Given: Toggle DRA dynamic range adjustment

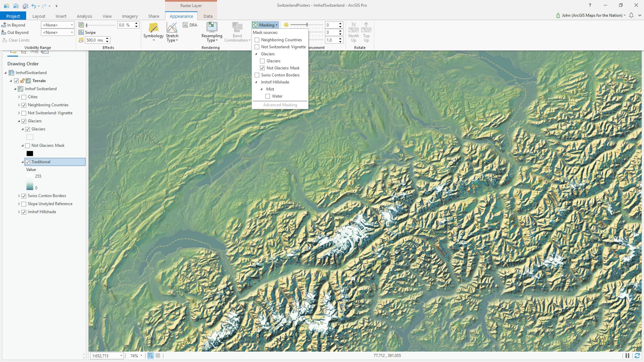Looking at the screenshot, I should click(190, 25).
